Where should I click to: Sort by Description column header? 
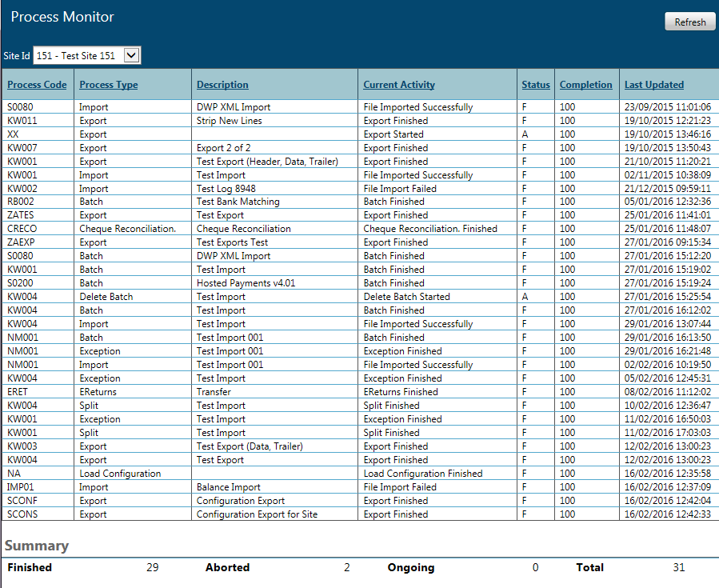click(x=222, y=85)
